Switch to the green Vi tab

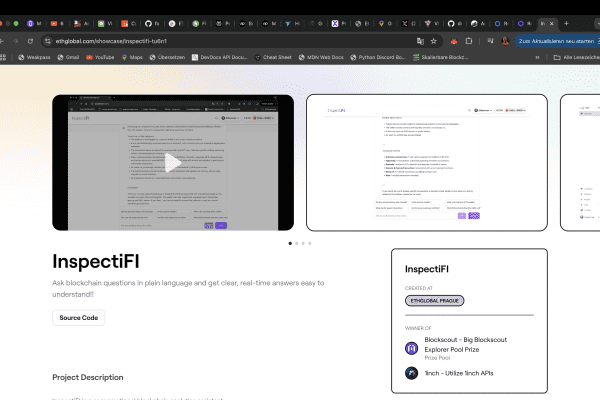pyautogui.click(x=104, y=23)
